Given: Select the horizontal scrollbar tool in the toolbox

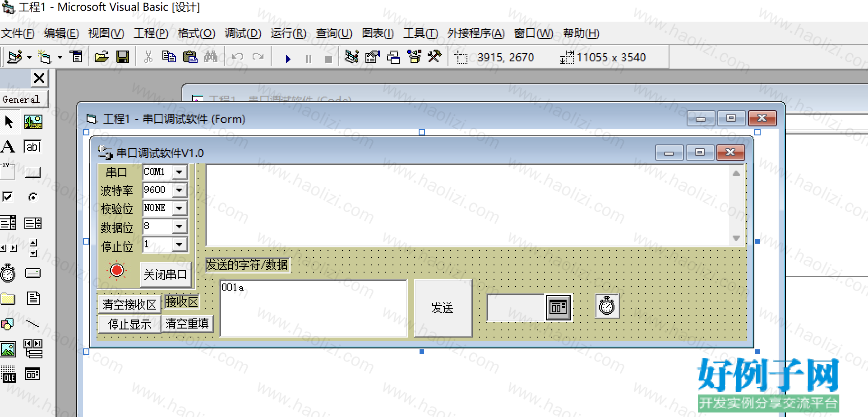Looking at the screenshot, I should coord(9,248).
